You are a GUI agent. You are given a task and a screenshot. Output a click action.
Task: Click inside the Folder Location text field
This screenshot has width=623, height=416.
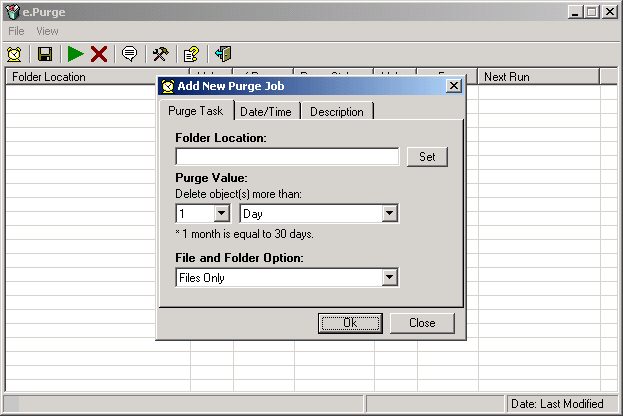(287, 157)
